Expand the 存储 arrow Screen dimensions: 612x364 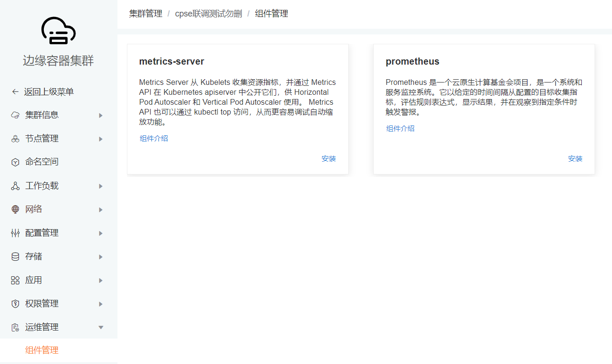(101, 257)
